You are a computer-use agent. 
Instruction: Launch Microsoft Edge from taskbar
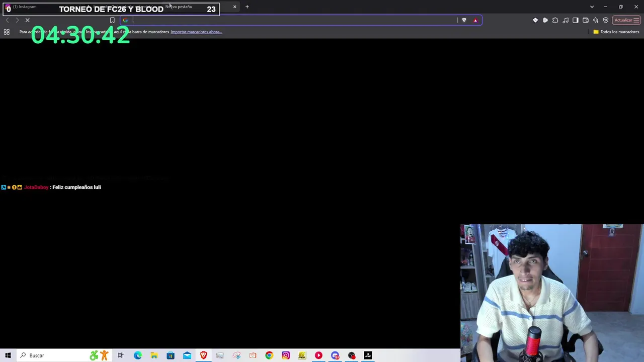click(137, 355)
